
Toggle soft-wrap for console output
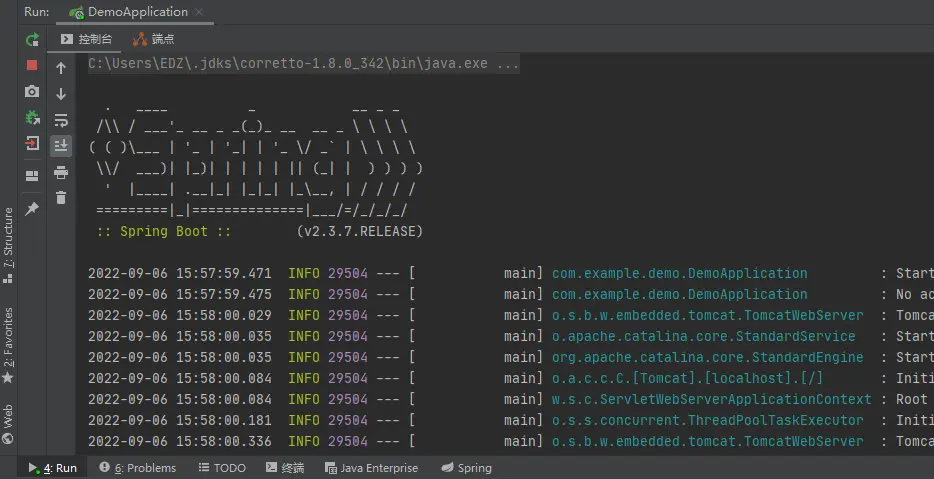coord(61,120)
